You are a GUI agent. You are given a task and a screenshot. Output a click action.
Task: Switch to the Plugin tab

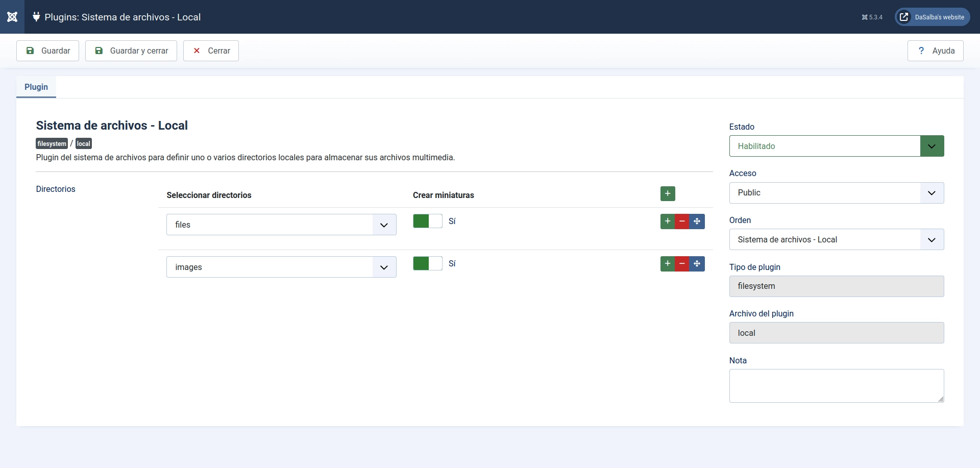click(36, 87)
